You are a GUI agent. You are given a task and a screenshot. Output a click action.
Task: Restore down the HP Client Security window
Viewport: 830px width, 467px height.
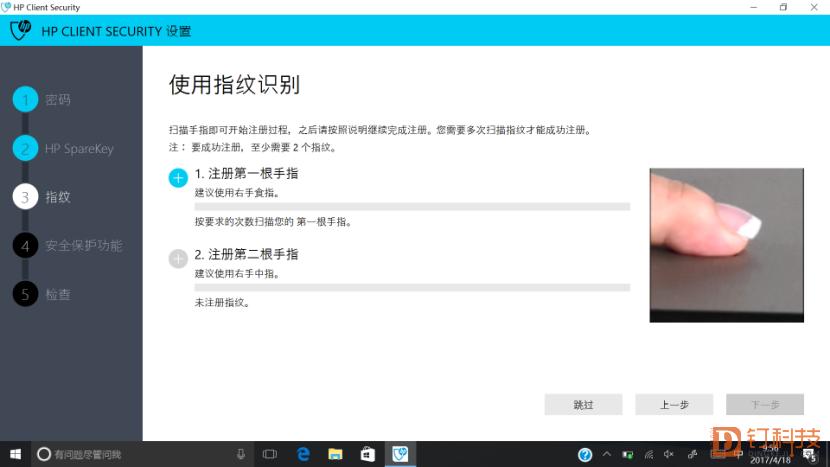pos(783,7)
